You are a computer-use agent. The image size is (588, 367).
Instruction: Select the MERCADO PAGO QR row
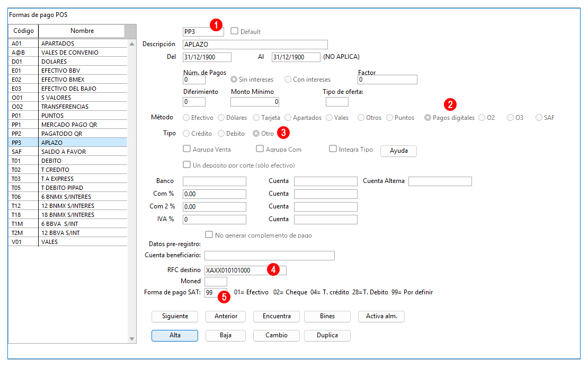click(68, 125)
